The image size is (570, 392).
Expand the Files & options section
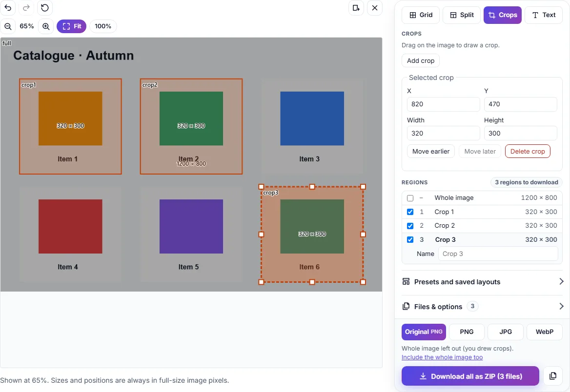pos(482,307)
